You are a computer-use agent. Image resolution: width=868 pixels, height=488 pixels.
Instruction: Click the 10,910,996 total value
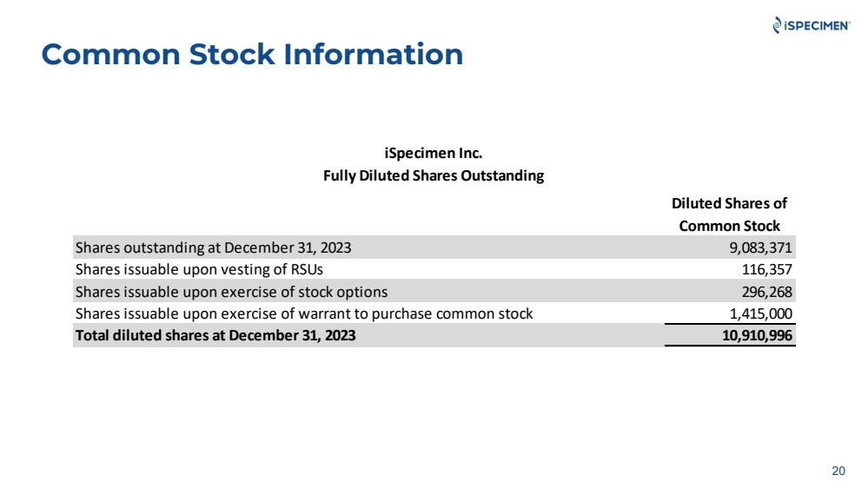coord(757,335)
